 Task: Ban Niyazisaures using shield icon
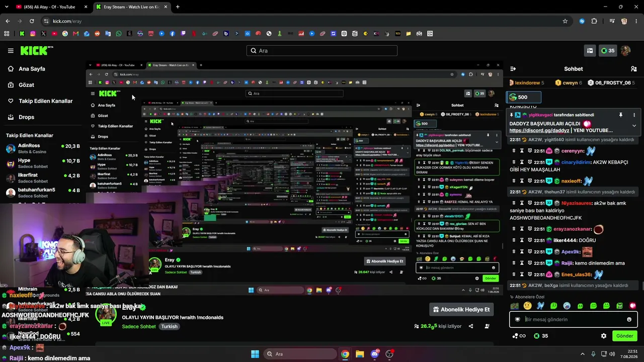[x=530, y=203]
